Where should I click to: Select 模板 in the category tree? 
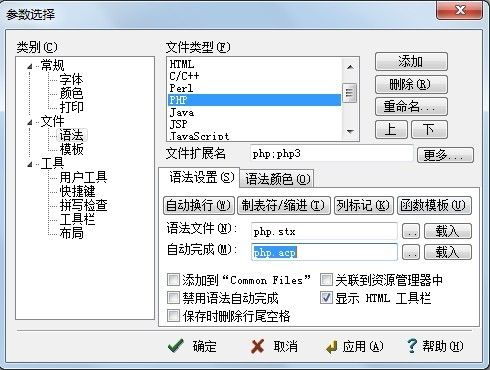71,149
